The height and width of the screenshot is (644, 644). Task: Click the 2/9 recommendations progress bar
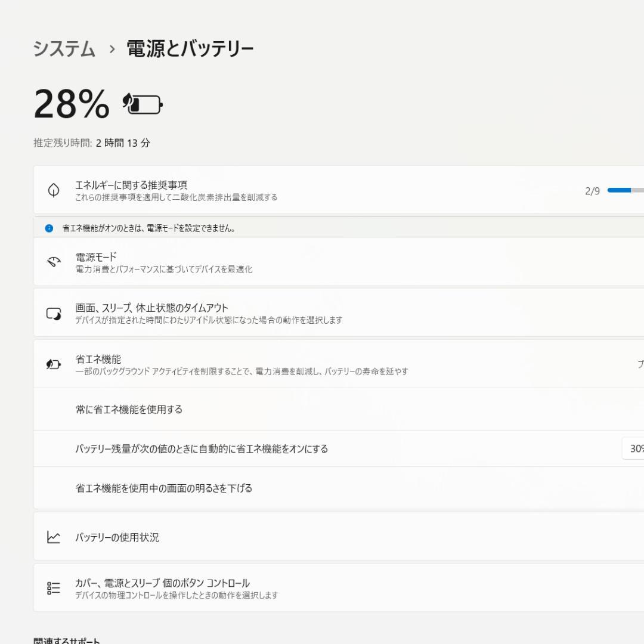(x=625, y=190)
